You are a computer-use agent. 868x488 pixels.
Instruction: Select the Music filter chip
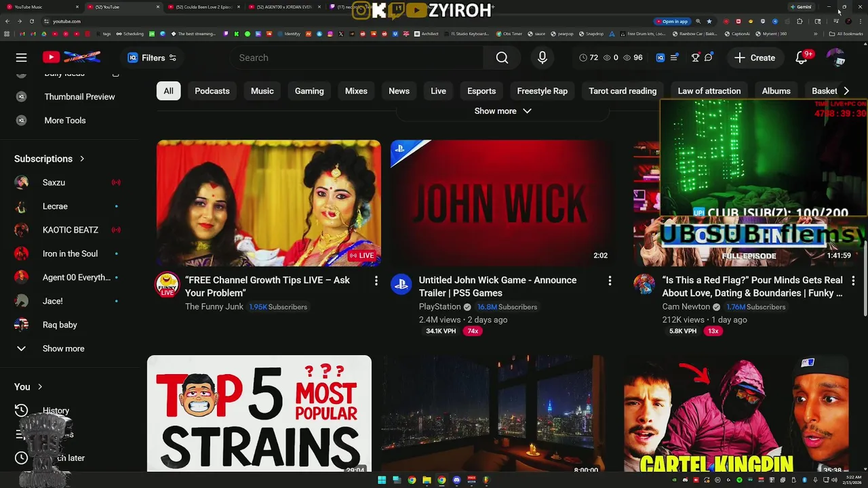point(262,91)
